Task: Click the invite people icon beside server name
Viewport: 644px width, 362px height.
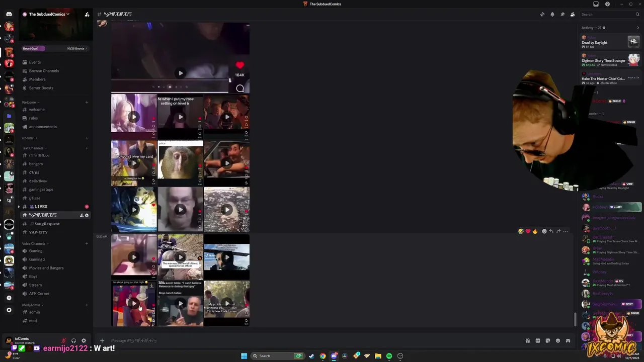Action: coord(87,14)
